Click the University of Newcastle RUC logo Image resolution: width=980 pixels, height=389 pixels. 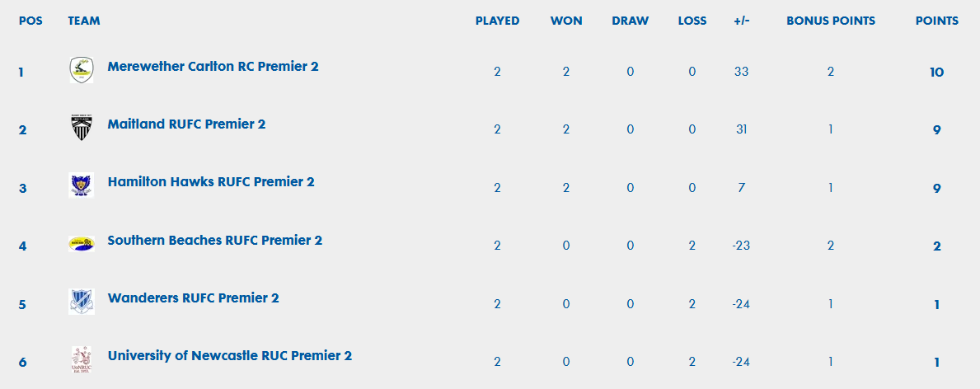(82, 359)
